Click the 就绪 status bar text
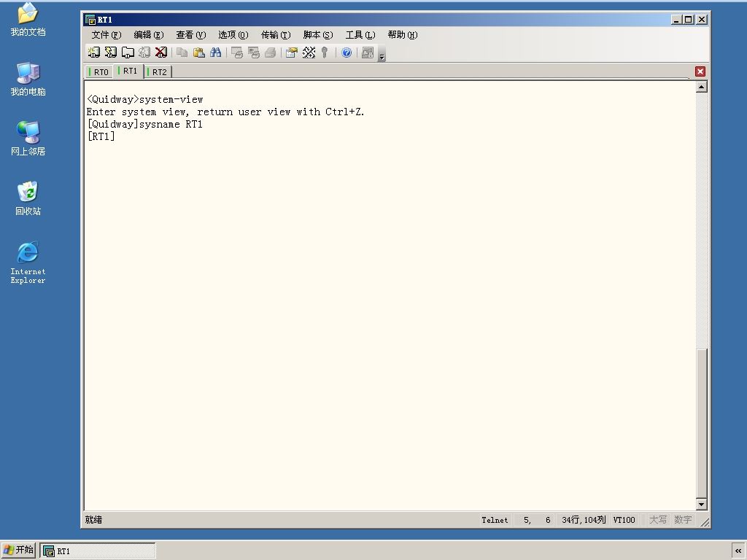This screenshot has width=747, height=560. [x=93, y=519]
